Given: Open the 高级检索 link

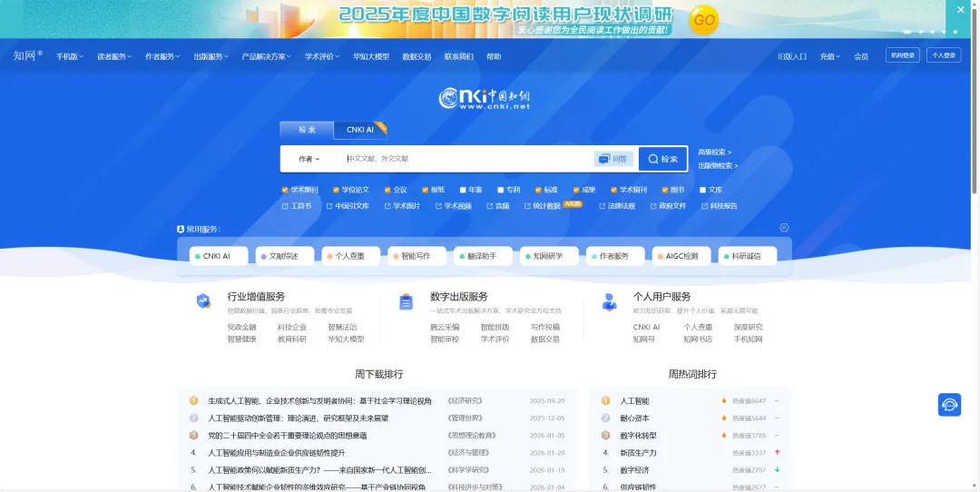Looking at the screenshot, I should click(x=714, y=152).
